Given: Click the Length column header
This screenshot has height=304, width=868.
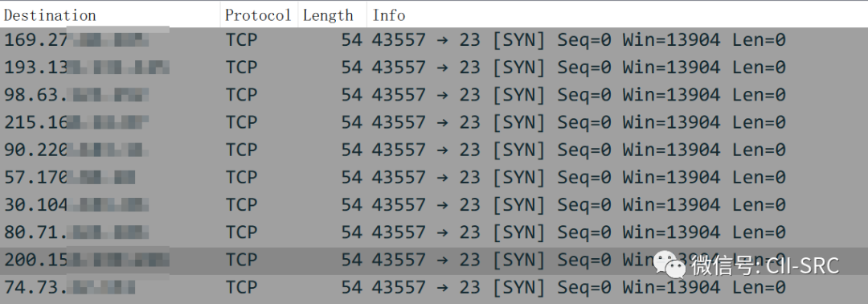Looking at the screenshot, I should tap(332, 15).
